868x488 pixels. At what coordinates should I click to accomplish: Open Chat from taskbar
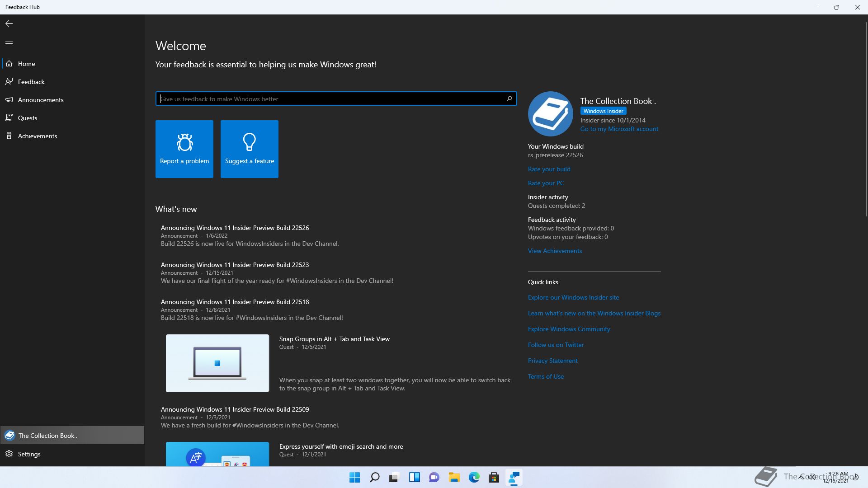pyautogui.click(x=434, y=477)
